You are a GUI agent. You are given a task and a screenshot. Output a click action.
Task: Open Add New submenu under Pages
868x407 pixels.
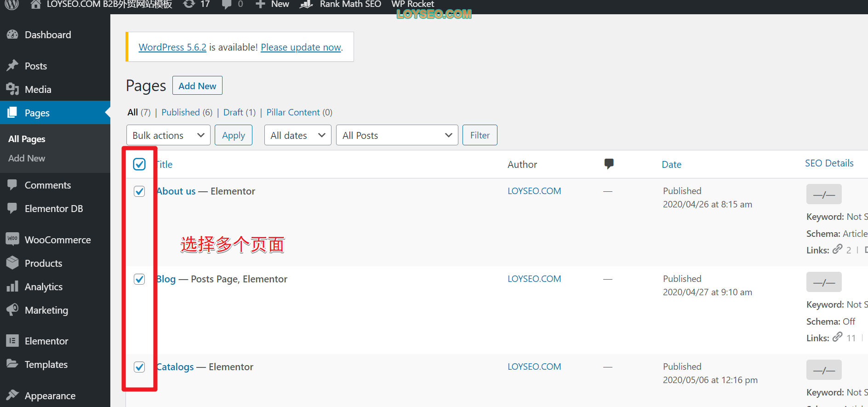[27, 158]
